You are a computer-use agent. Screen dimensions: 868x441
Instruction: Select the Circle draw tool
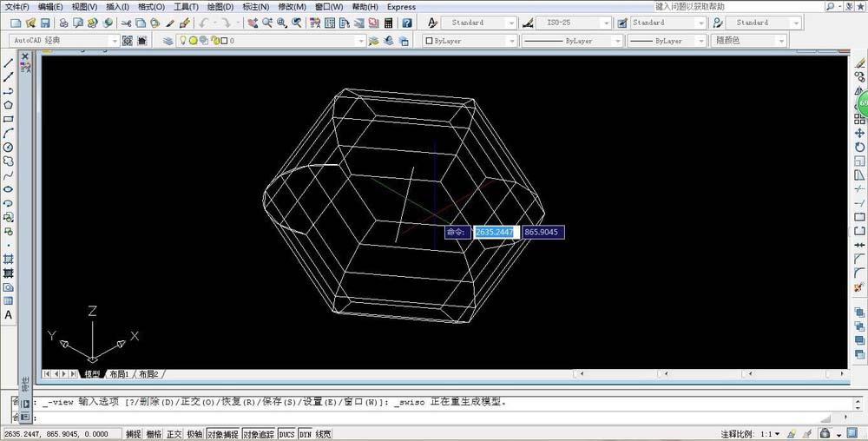(9, 147)
